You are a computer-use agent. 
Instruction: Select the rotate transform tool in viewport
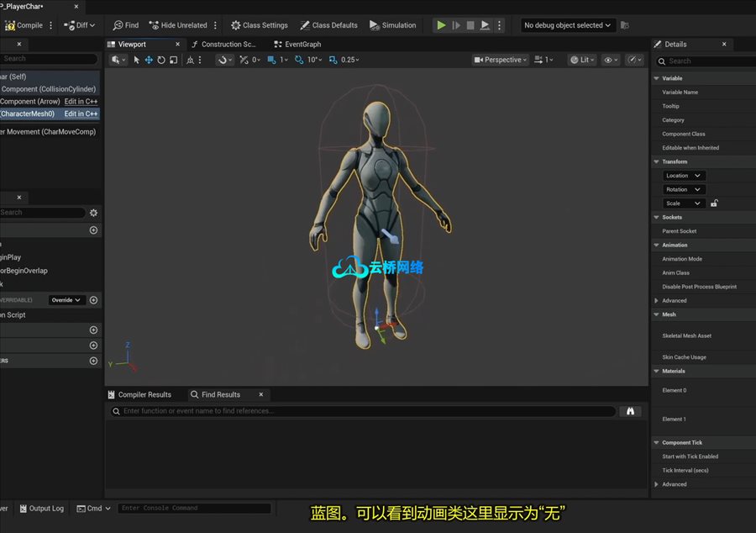pyautogui.click(x=160, y=60)
